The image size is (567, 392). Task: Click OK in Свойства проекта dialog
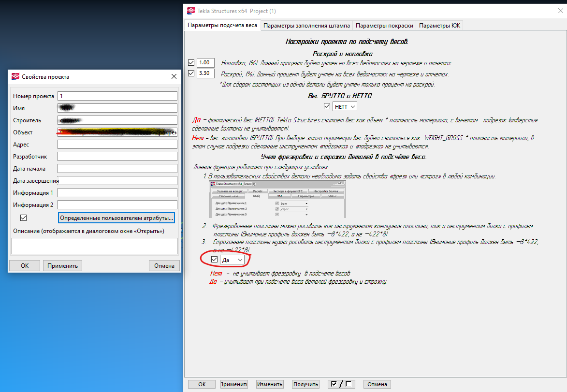(25, 265)
